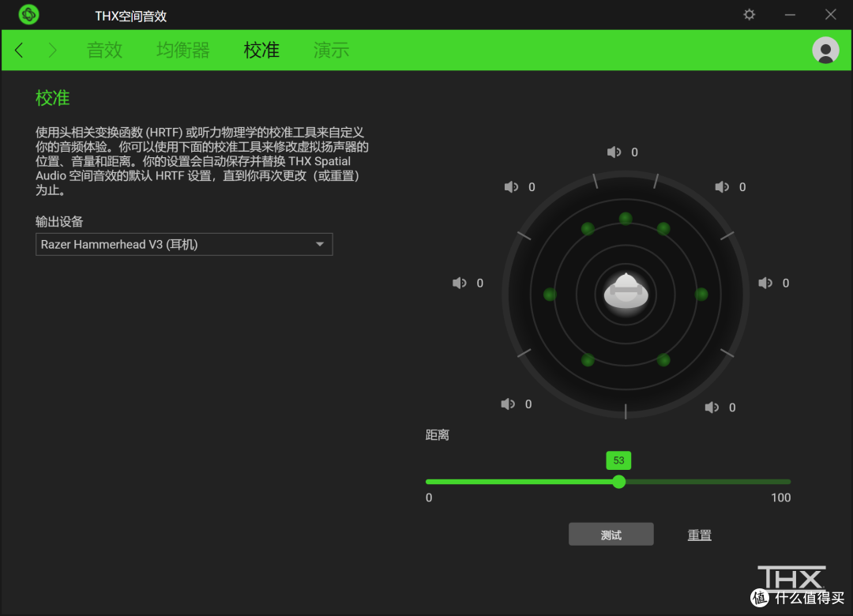This screenshot has height=616, width=853.
Task: Go back with the left arrow
Action: click(x=19, y=50)
